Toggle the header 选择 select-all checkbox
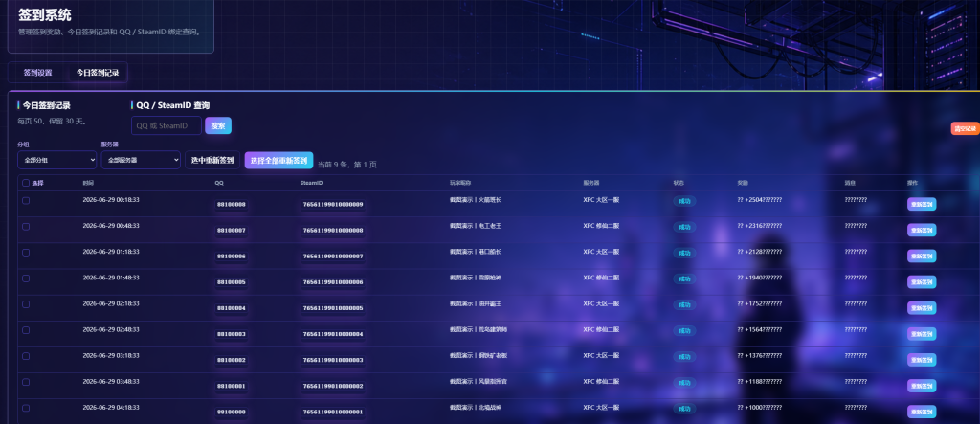980x424 pixels. pos(26,183)
